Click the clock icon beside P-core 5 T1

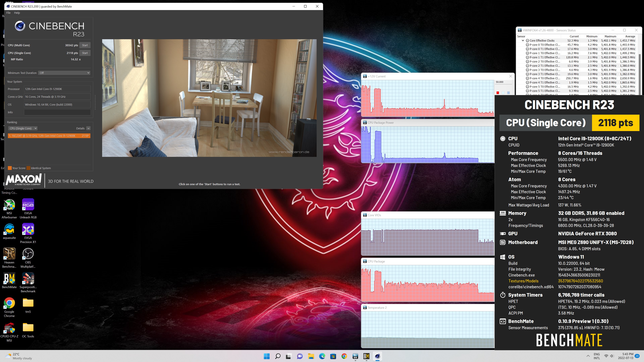click(527, 91)
